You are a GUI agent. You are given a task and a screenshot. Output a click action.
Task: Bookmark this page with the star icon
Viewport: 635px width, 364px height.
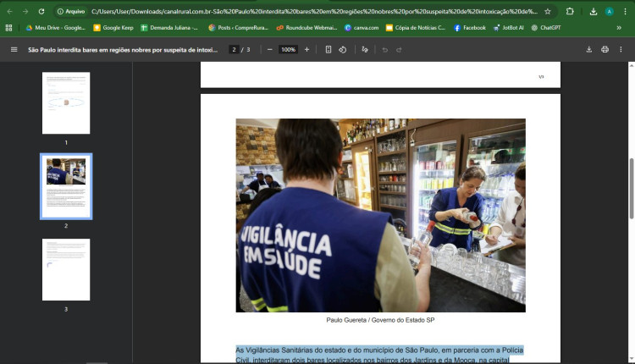coord(548,12)
